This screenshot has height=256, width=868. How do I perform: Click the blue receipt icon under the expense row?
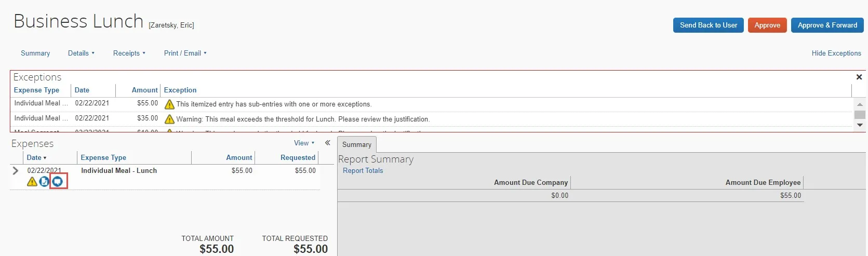[x=44, y=181]
